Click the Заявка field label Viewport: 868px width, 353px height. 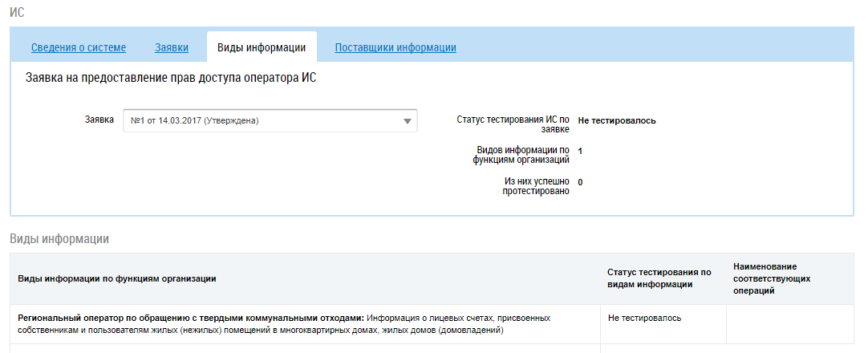(99, 120)
